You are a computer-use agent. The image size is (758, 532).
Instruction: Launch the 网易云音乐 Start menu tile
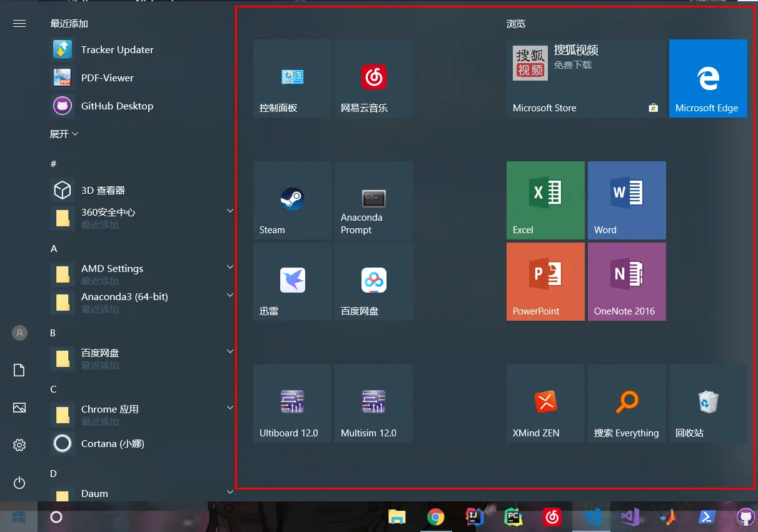[373, 79]
